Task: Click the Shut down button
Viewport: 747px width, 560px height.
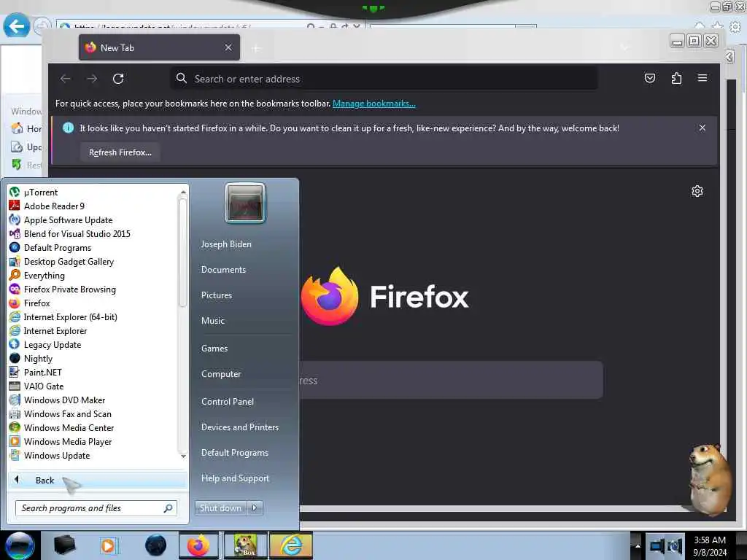Action: click(220, 508)
